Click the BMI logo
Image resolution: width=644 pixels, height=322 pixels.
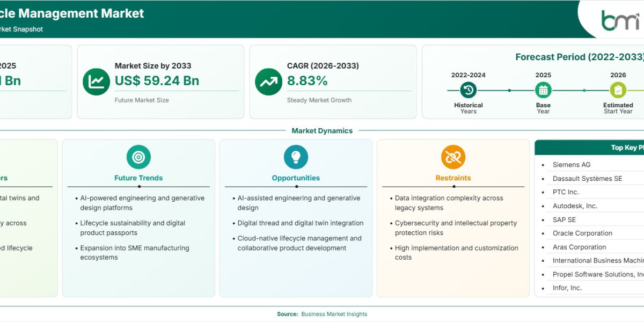(x=620, y=20)
